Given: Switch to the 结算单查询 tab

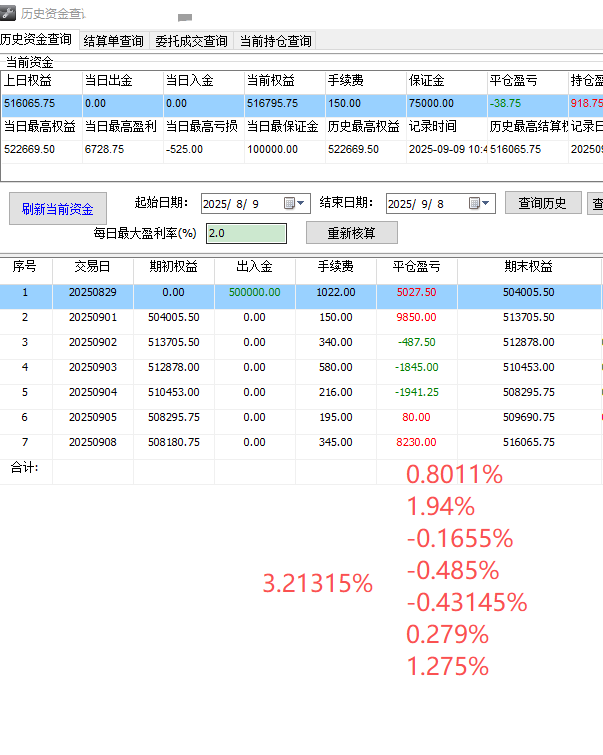Looking at the screenshot, I should tap(114, 41).
